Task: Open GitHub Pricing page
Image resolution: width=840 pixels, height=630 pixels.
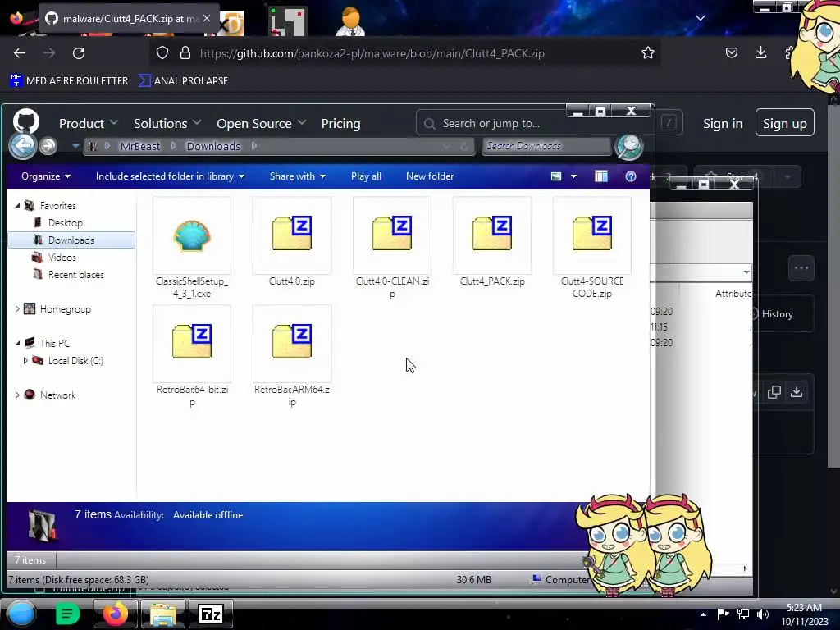Action: click(340, 123)
